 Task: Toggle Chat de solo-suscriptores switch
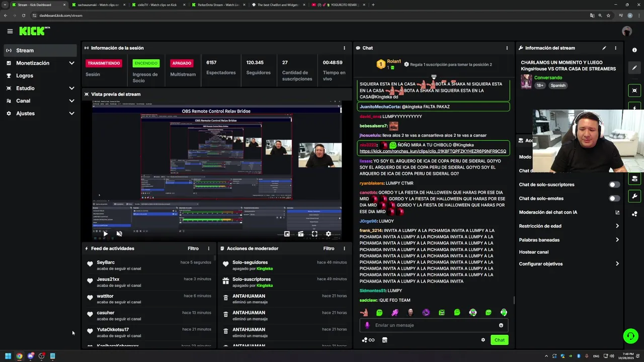click(x=614, y=185)
